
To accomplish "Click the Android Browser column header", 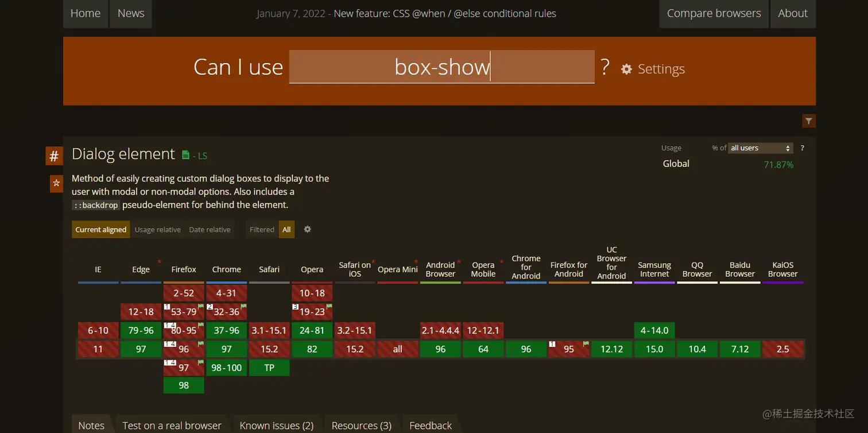I will tap(440, 269).
